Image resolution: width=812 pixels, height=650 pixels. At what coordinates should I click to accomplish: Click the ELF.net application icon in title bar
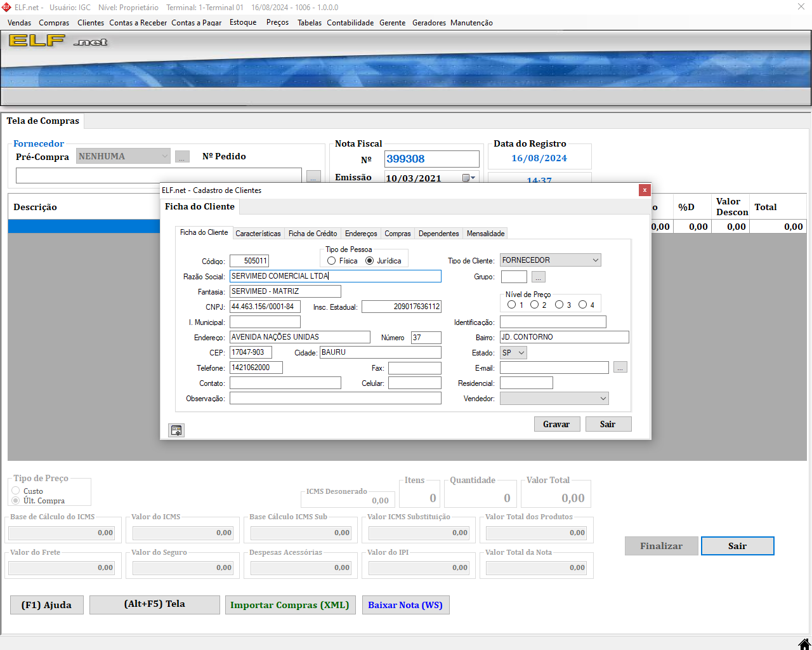click(7, 8)
